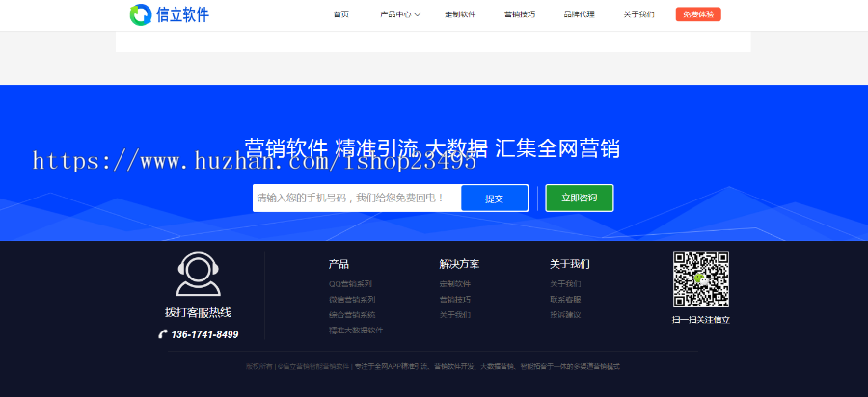Click the green 立即咨询 button
This screenshot has width=868, height=397.
579,198
